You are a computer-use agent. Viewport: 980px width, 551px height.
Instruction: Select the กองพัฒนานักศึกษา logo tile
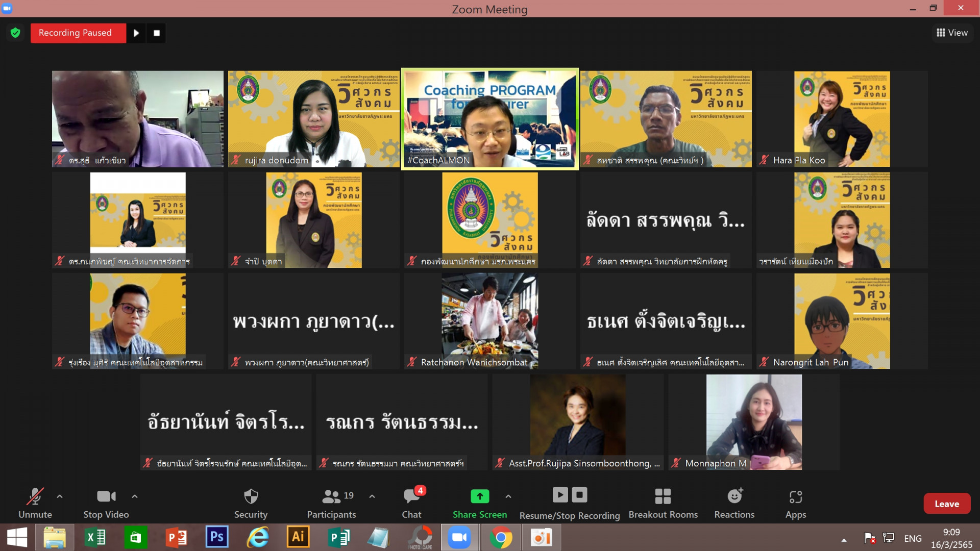click(490, 220)
